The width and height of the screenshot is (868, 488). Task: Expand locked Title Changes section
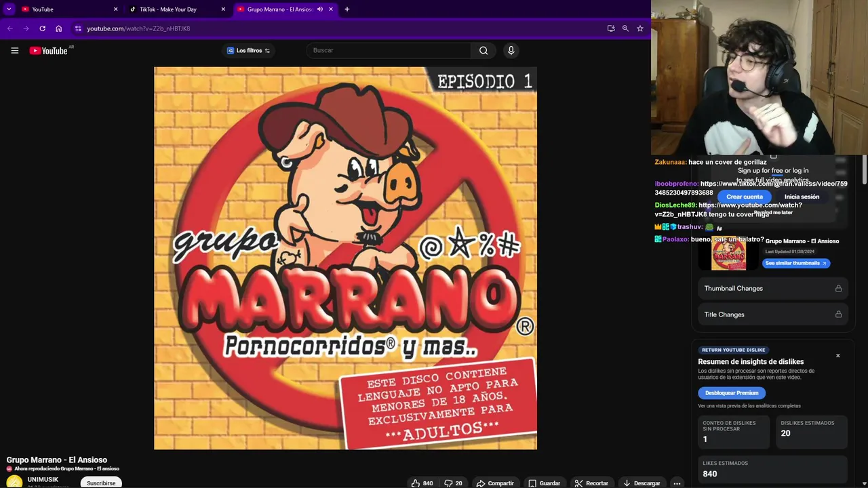pyautogui.click(x=772, y=314)
